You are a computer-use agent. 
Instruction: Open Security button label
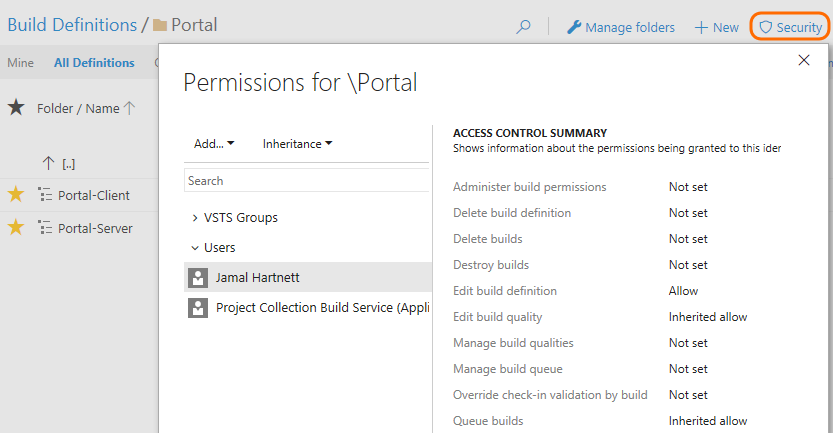coord(799,28)
